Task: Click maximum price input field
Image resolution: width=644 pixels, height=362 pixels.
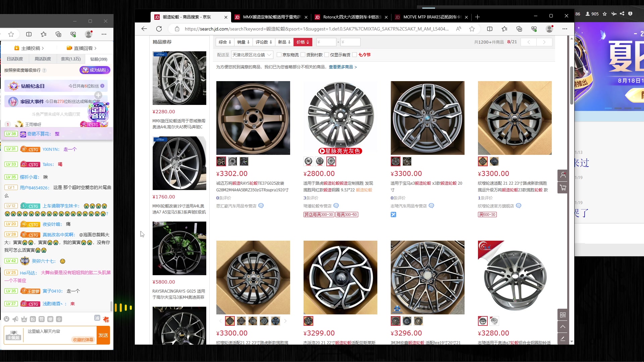Action: [x=350, y=42]
